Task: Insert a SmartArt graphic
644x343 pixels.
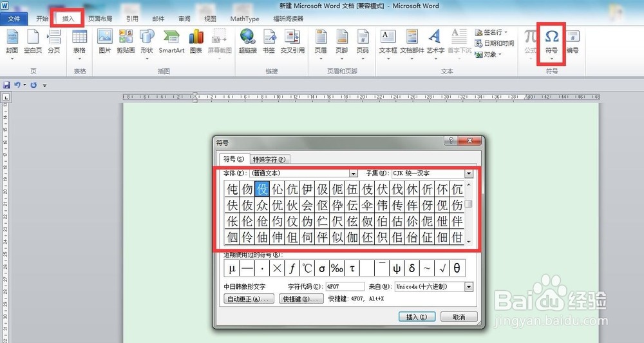Action: [x=171, y=42]
